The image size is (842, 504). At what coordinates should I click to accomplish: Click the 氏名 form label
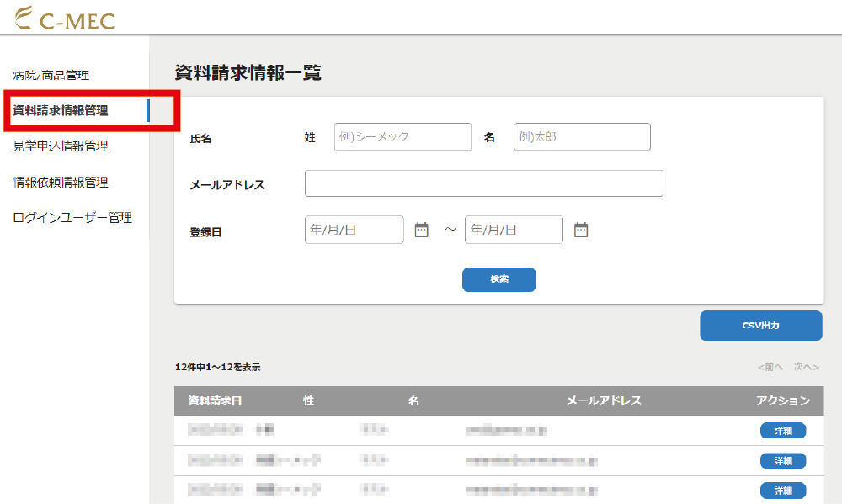tap(200, 139)
